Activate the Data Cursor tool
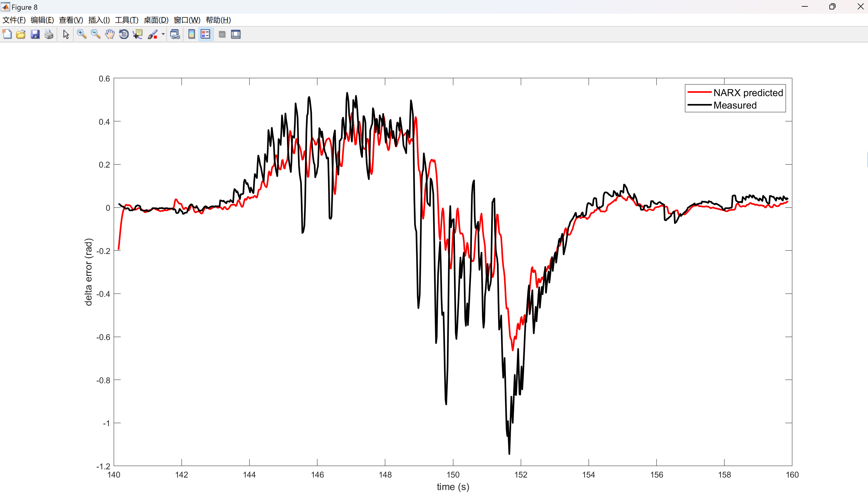This screenshot has width=868, height=504. point(138,34)
